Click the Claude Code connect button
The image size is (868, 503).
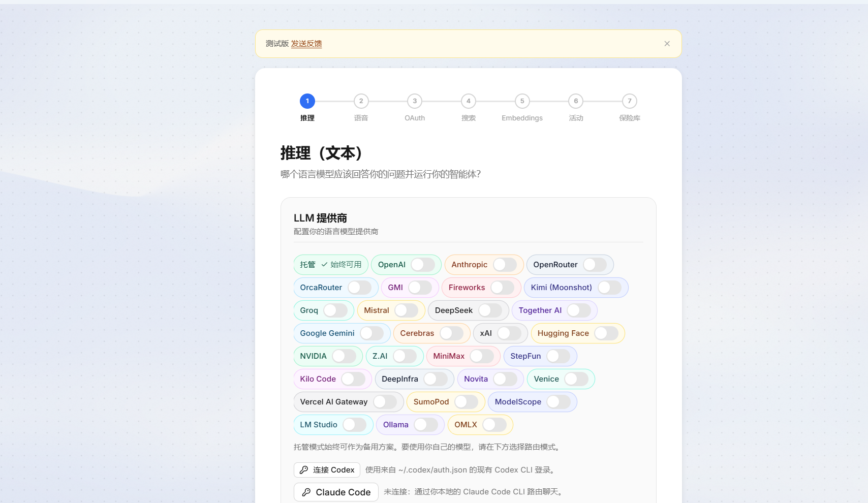point(336,492)
